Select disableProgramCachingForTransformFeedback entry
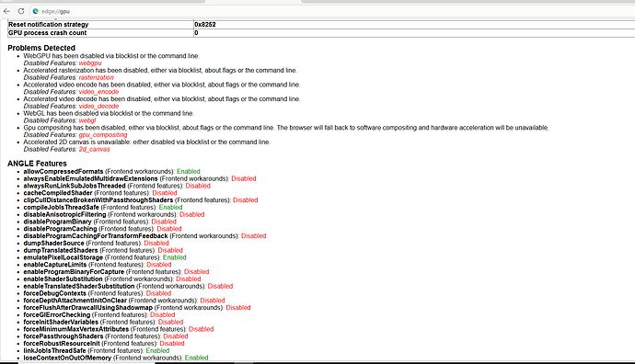Image resolution: width=635 pixels, height=364 pixels. click(144, 236)
